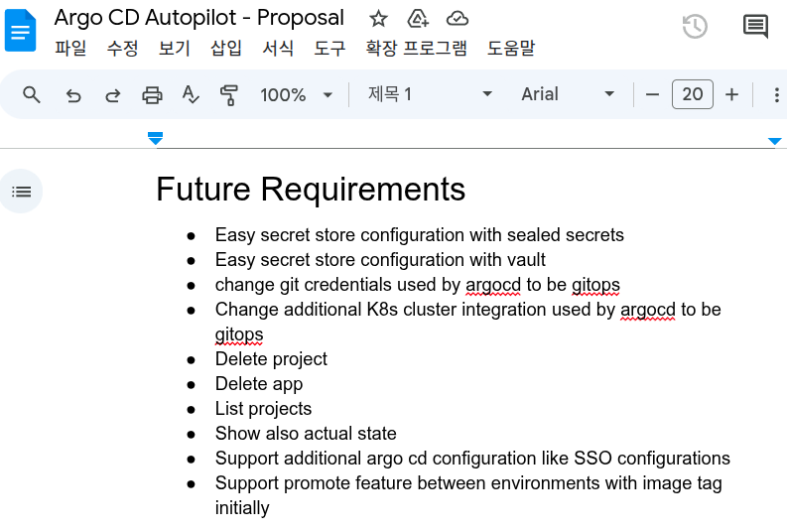Screen dimensions: 787x532
Task: Click the 'Delete project' bullet
Action: (271, 359)
